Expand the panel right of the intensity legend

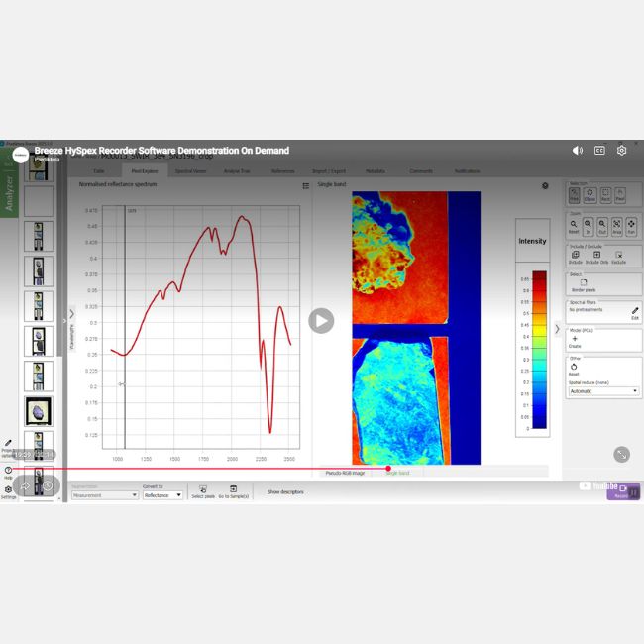557,329
